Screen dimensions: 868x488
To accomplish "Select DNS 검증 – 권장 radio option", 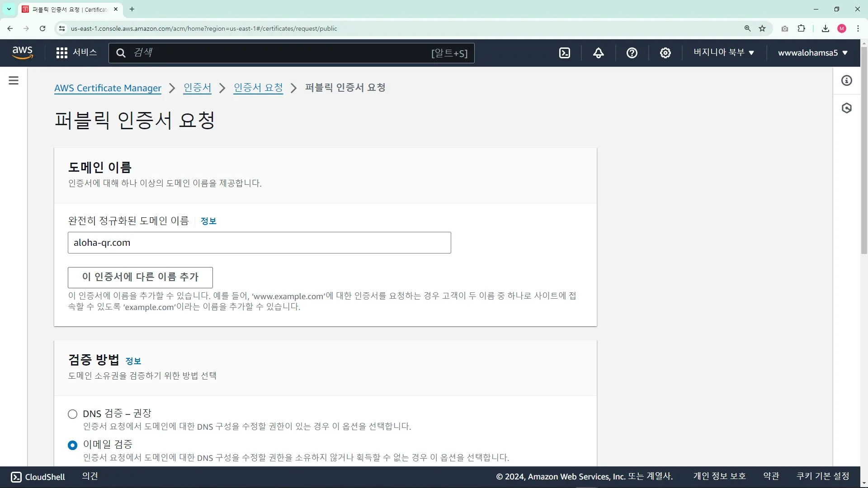I will click(72, 414).
